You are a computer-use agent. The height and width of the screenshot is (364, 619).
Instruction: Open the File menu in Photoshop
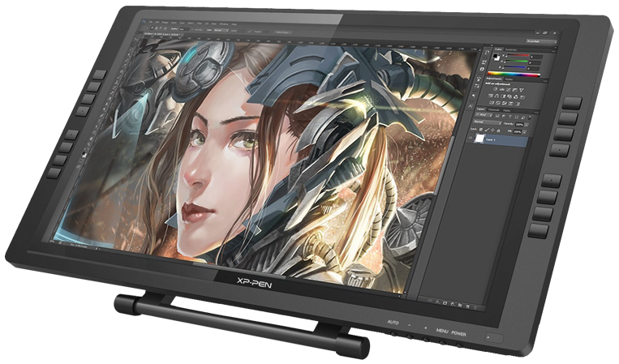151,22
